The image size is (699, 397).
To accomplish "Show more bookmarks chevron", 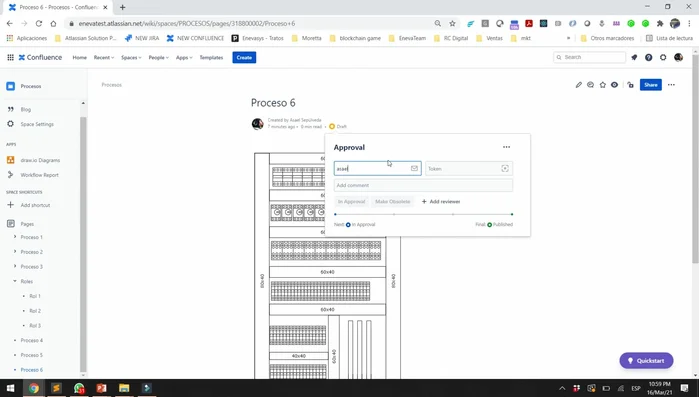I will (568, 38).
